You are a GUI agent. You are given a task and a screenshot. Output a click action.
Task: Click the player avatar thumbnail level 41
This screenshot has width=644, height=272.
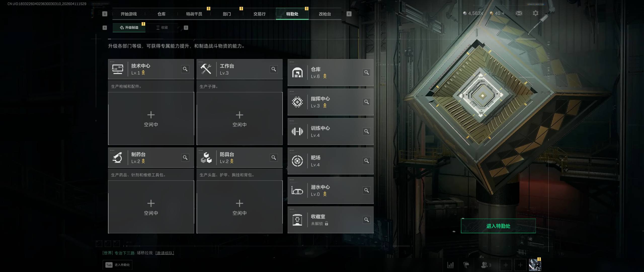point(535,265)
